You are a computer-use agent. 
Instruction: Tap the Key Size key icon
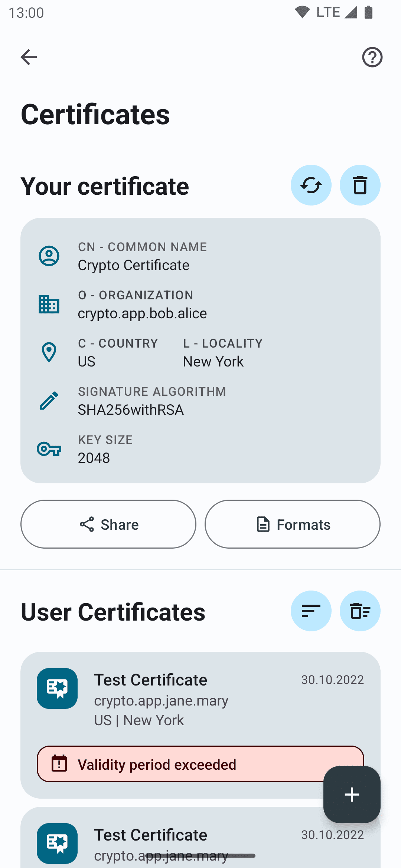coord(49,449)
